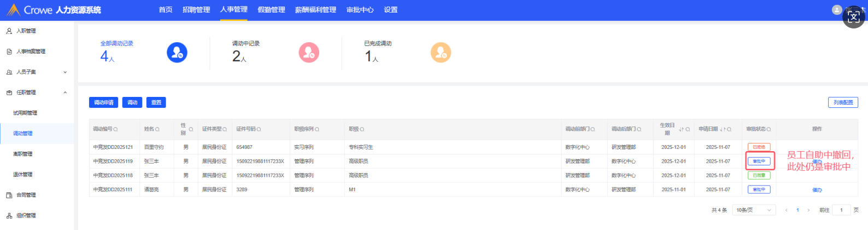The image size is (868, 230).
Task: Click transfer number 中竞发DD2025111
Action: 113,189
